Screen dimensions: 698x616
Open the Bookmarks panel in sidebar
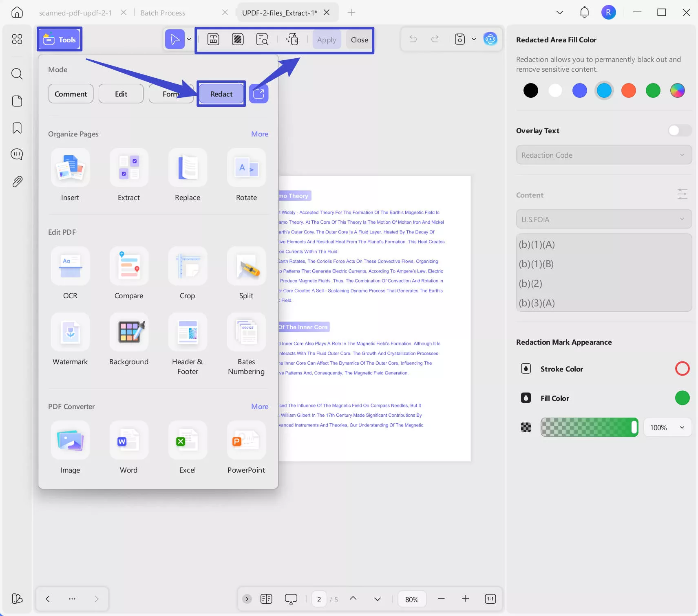[x=17, y=128]
